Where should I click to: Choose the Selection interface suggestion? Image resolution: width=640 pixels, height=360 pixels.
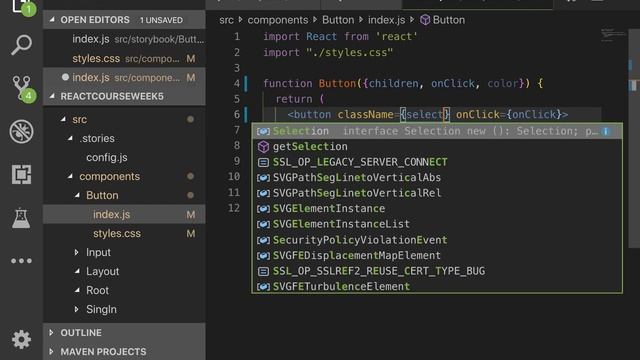(x=437, y=131)
